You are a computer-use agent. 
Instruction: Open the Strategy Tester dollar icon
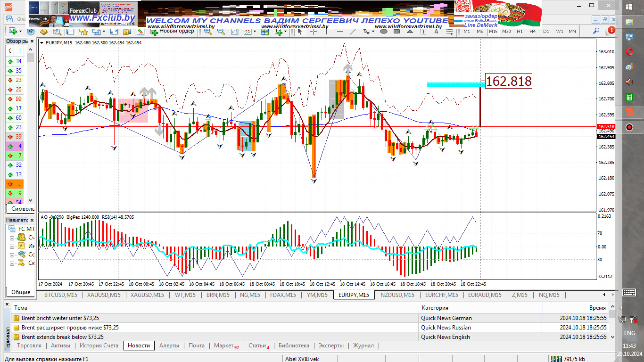pos(126,32)
